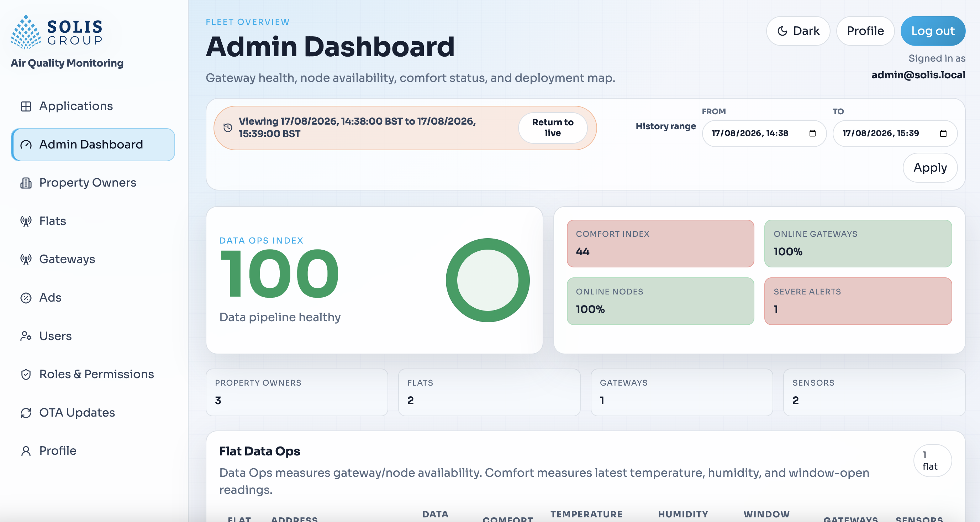Click the OTA Updates refresh icon

pyautogui.click(x=26, y=413)
